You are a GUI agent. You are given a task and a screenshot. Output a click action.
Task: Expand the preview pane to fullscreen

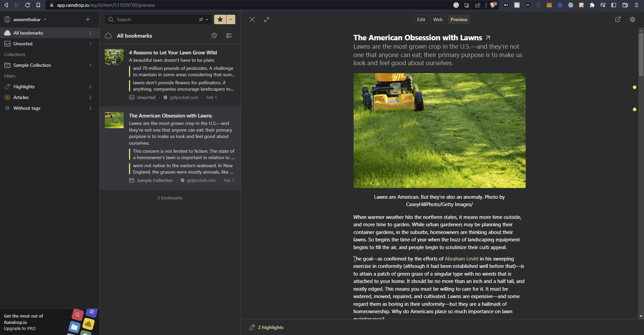(x=267, y=19)
